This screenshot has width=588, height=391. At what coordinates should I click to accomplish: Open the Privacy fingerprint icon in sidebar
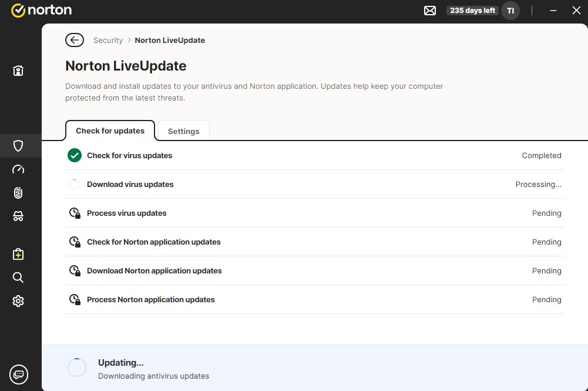click(x=18, y=193)
